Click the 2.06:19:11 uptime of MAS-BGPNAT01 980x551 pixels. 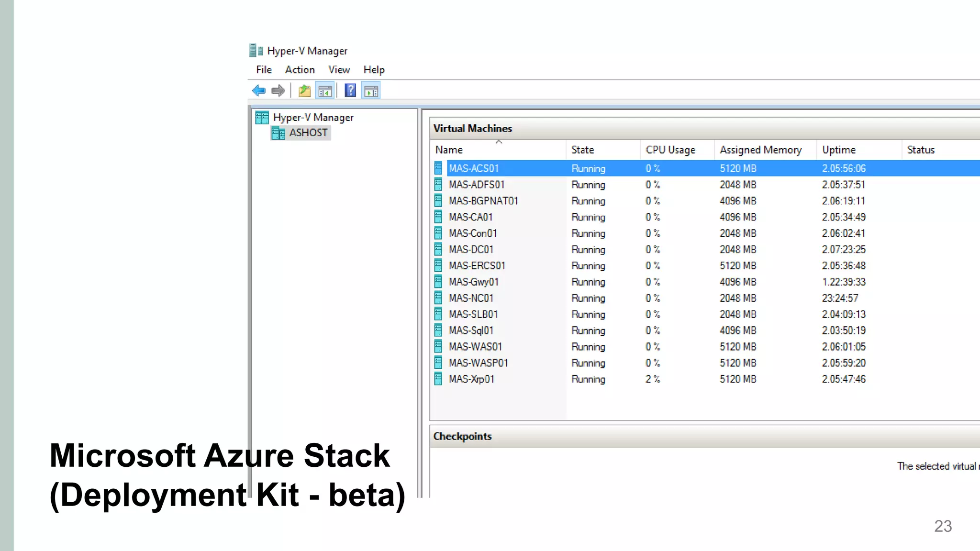pyautogui.click(x=844, y=201)
